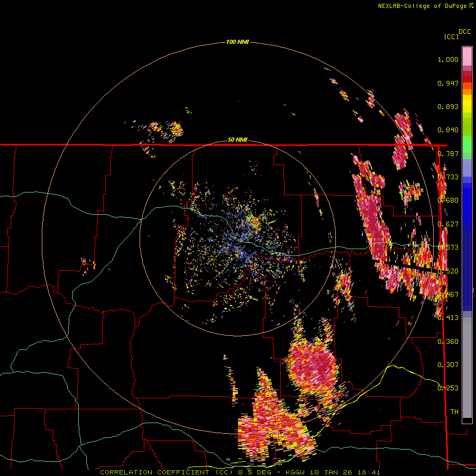Click the DCC label above the color scale
Viewport: 476px width, 476px height.
[x=464, y=32]
